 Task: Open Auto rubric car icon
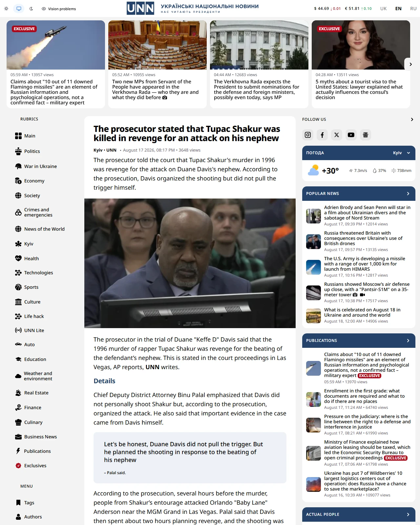click(18, 345)
